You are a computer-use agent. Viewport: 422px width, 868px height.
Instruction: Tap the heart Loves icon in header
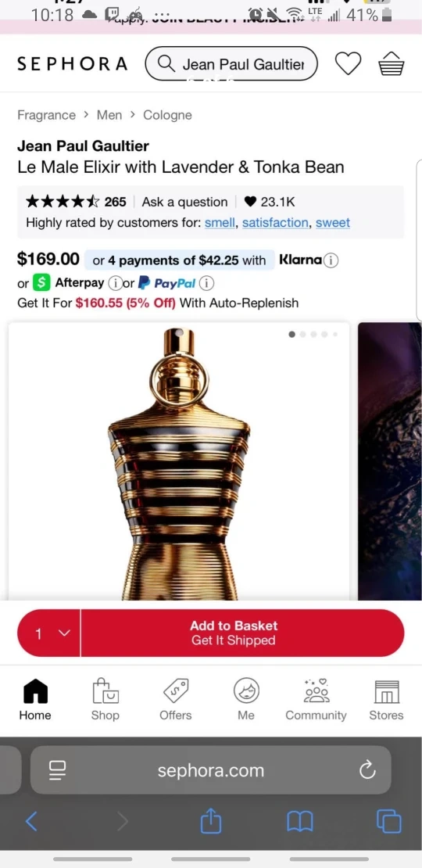pyautogui.click(x=348, y=63)
